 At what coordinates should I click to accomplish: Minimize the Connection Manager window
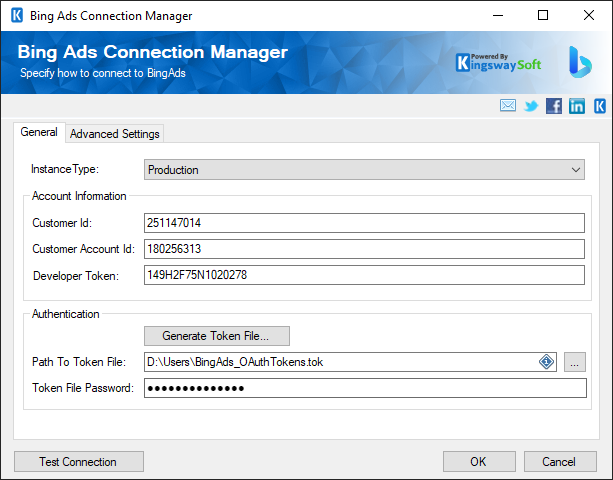coord(498,16)
